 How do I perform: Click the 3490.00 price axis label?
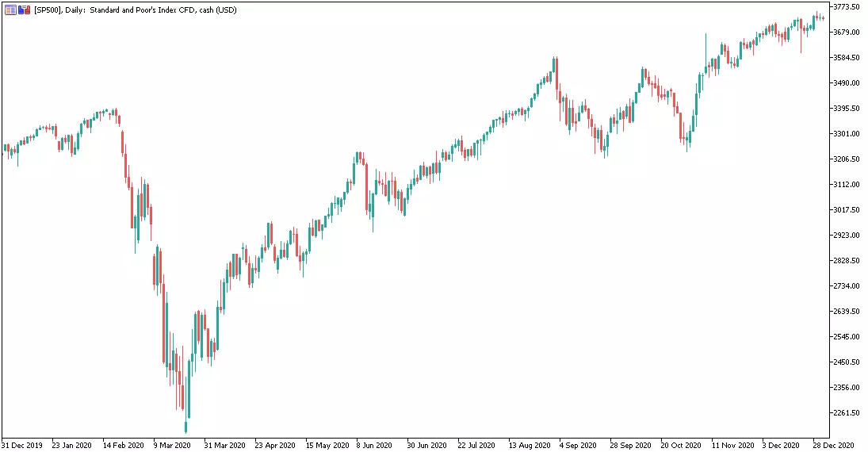[x=847, y=83]
